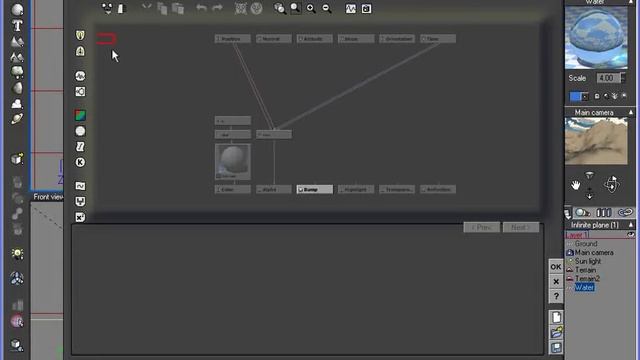Select Ground in the layer list
The width and height of the screenshot is (640, 360).
click(586, 244)
